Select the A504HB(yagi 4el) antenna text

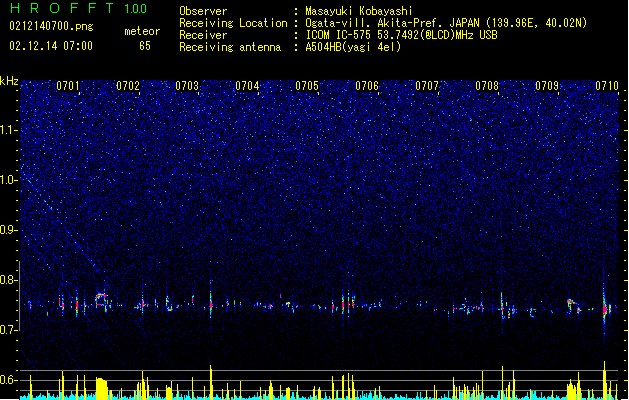pos(353,47)
